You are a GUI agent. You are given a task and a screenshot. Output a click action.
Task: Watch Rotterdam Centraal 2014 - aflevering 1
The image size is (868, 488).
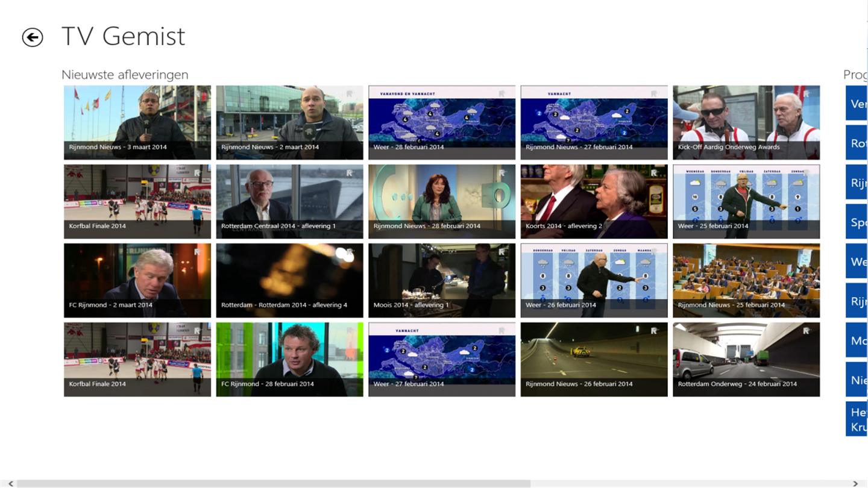pyautogui.click(x=290, y=202)
